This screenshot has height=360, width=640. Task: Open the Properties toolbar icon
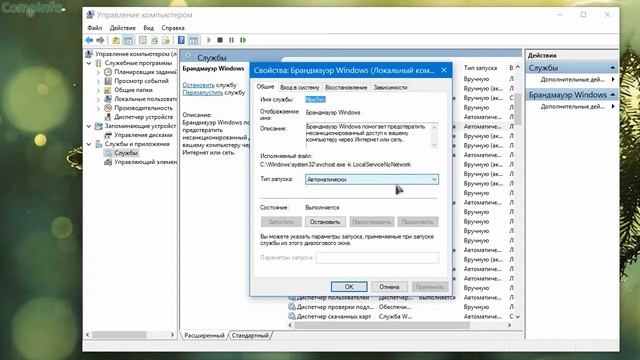click(142, 40)
